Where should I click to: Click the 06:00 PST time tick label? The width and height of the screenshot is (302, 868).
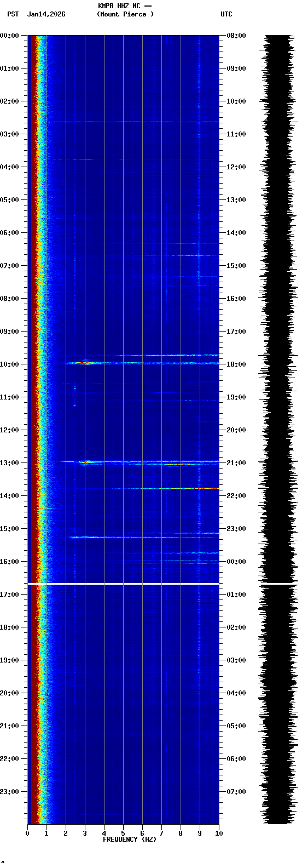pyautogui.click(x=9, y=233)
